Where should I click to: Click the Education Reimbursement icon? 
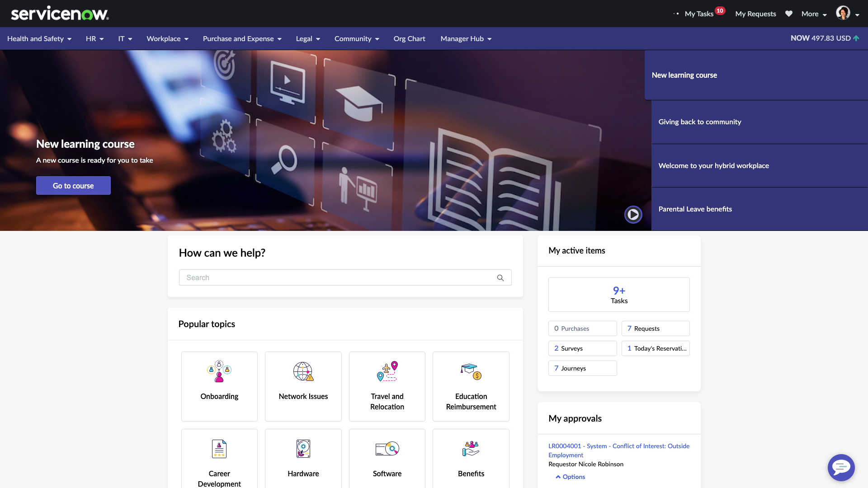click(470, 372)
